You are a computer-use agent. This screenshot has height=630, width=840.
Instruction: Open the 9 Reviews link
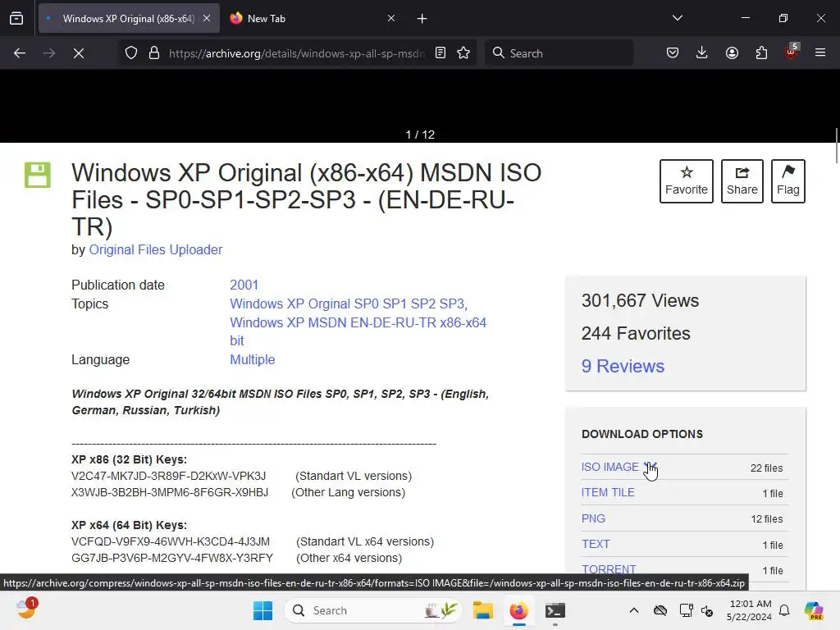[x=623, y=366]
